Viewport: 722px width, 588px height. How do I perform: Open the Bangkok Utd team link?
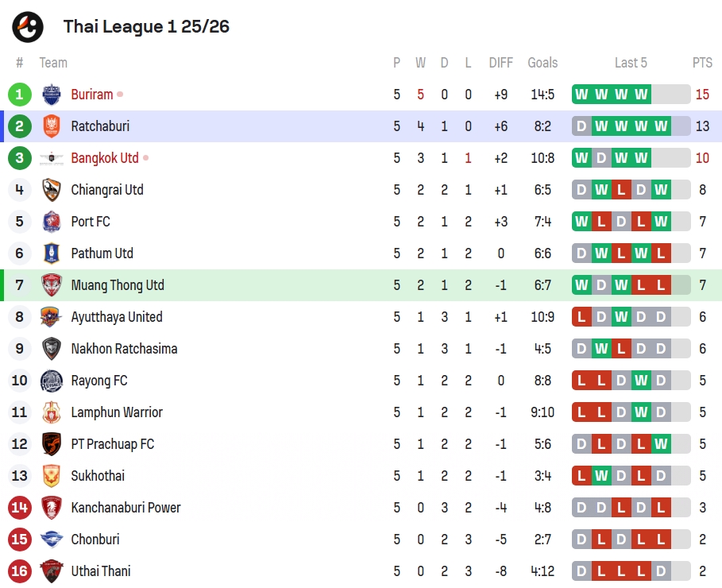(105, 158)
